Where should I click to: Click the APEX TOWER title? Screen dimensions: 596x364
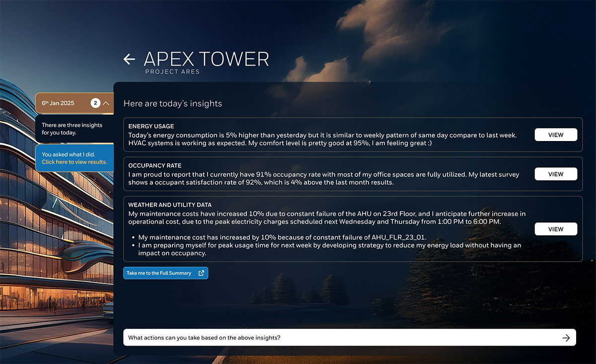[x=206, y=59]
